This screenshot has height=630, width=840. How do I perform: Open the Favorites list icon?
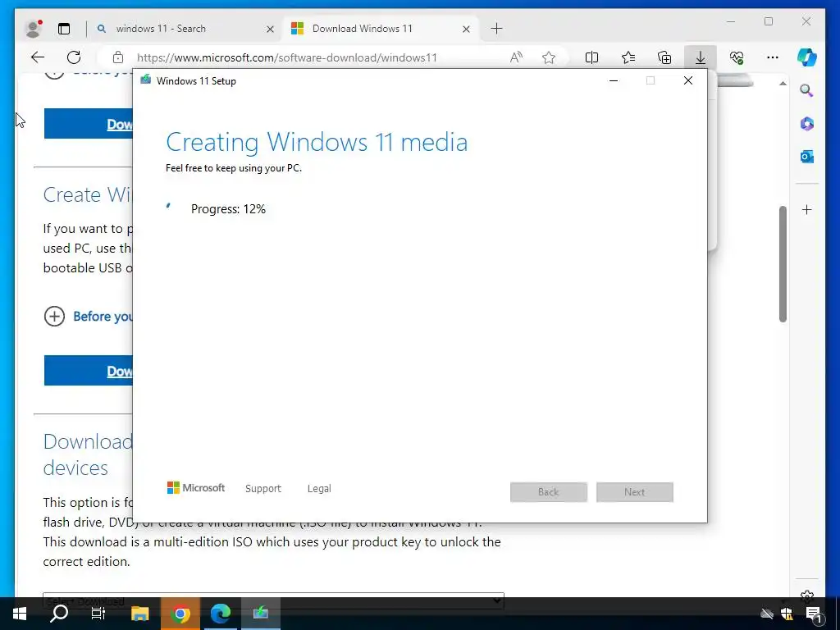pos(628,57)
